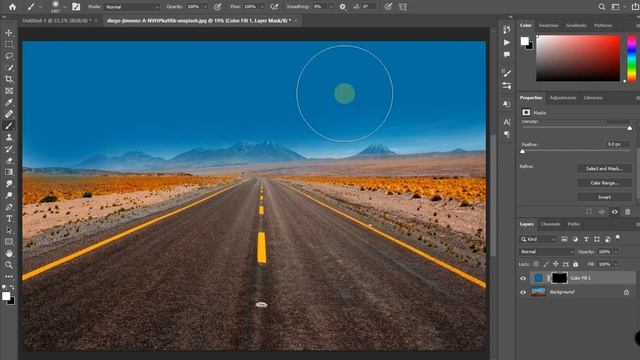Open the Smoothing value dropdown
This screenshot has height=360, width=640.
[331, 7]
